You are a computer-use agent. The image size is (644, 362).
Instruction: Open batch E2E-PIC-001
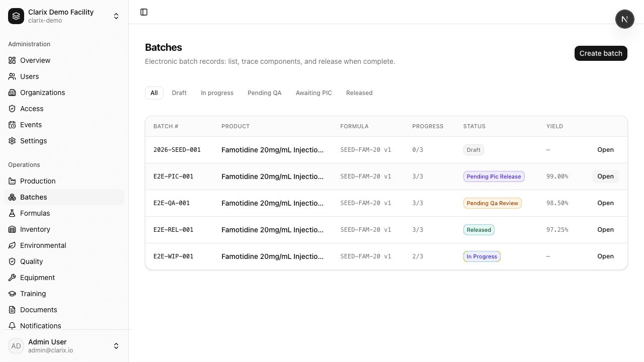(605, 176)
